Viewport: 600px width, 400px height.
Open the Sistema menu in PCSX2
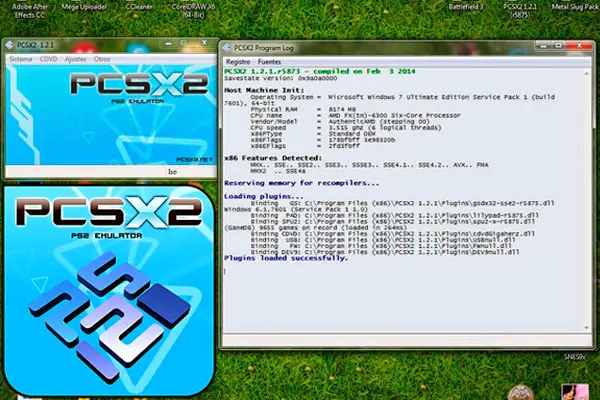[21, 59]
